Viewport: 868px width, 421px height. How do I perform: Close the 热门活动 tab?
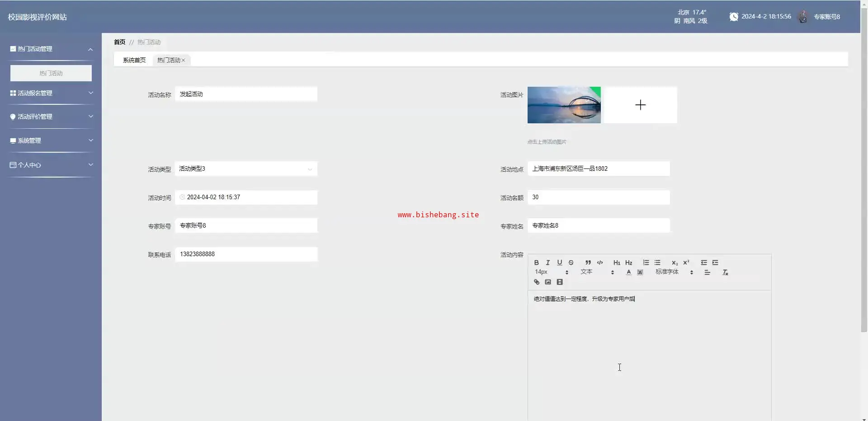point(184,60)
